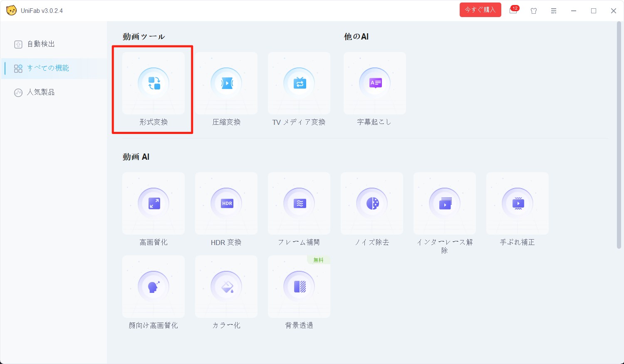Click the 動画ツール section heading
This screenshot has width=624, height=364.
(144, 37)
